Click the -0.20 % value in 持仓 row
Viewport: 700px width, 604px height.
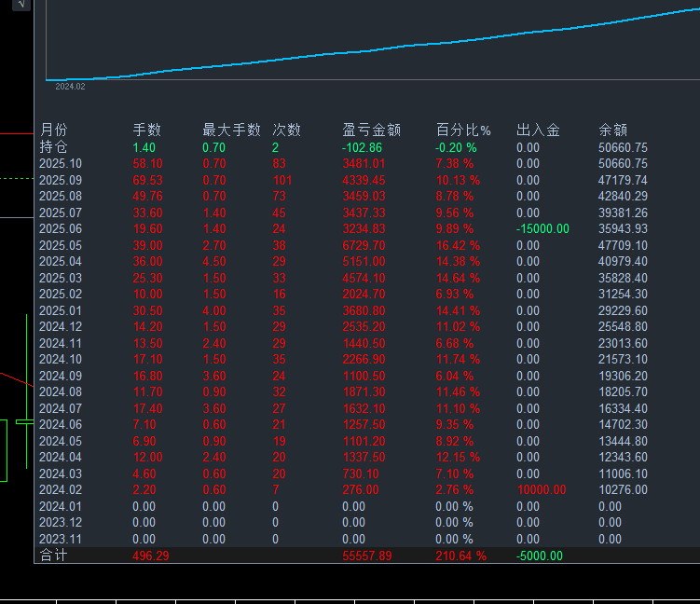[x=456, y=147]
